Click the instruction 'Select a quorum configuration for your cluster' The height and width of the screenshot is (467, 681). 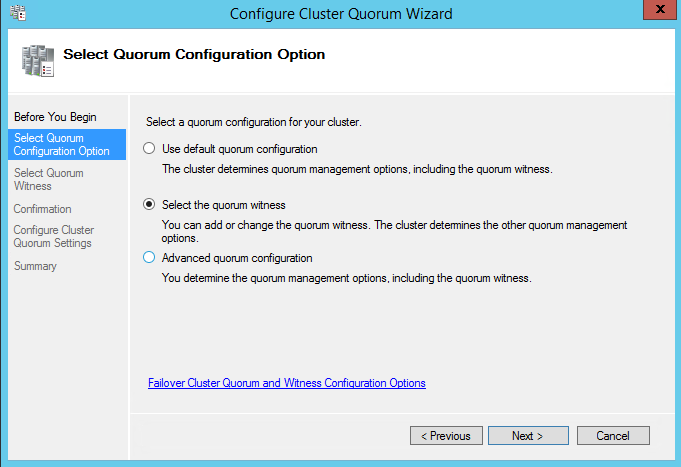pos(254,122)
